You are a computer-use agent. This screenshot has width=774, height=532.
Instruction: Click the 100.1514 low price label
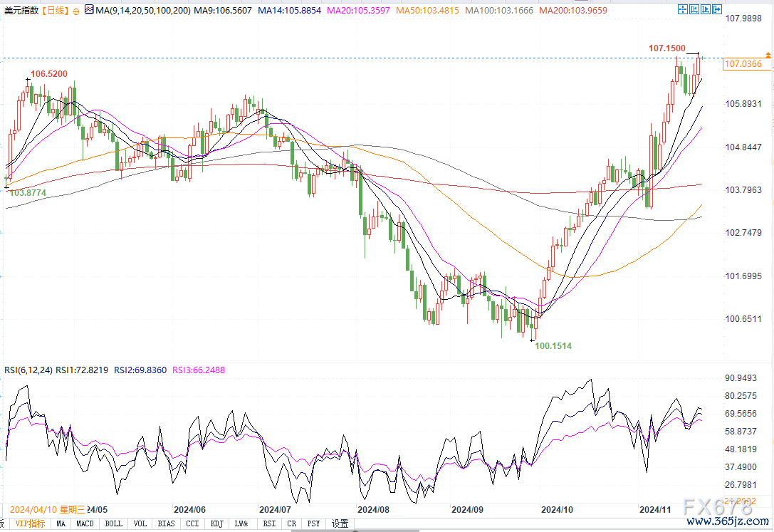coord(553,346)
